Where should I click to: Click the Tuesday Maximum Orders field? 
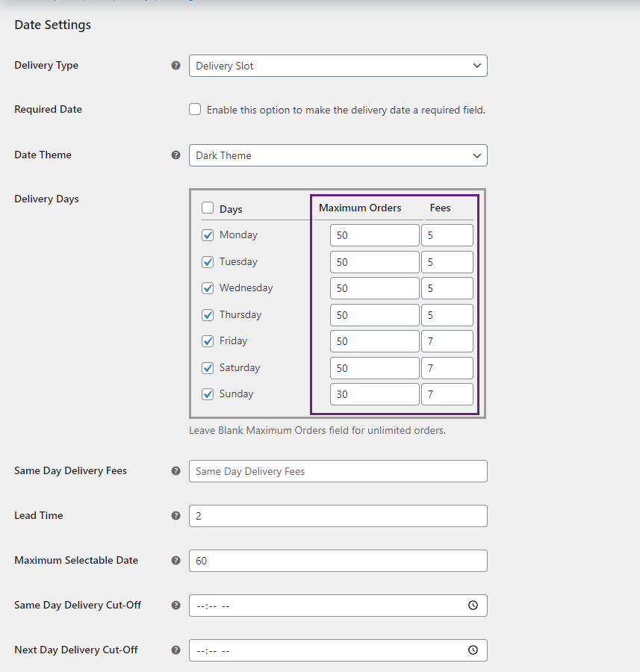[x=375, y=262]
